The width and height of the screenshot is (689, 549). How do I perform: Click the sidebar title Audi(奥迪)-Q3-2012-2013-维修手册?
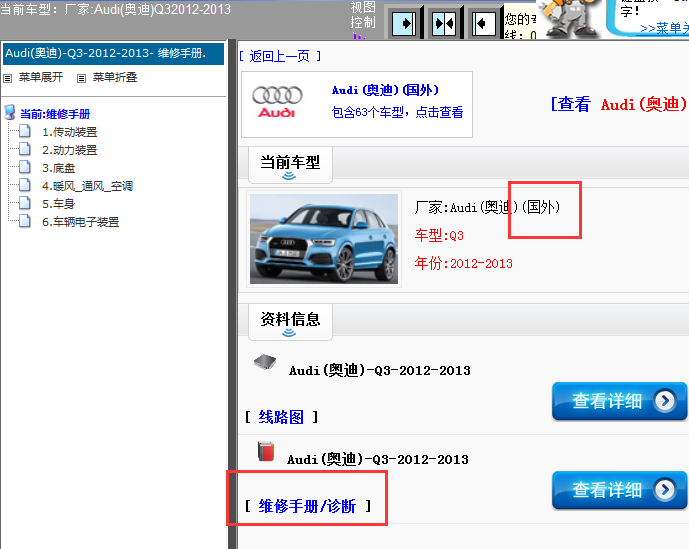click(x=113, y=54)
